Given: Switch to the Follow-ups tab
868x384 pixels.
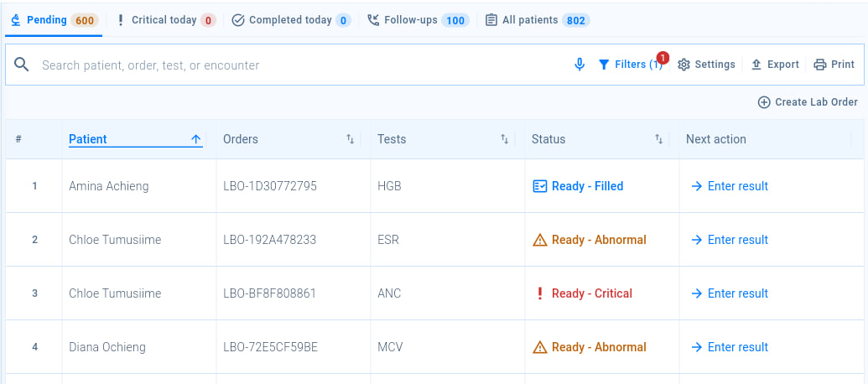Looking at the screenshot, I should click(418, 20).
